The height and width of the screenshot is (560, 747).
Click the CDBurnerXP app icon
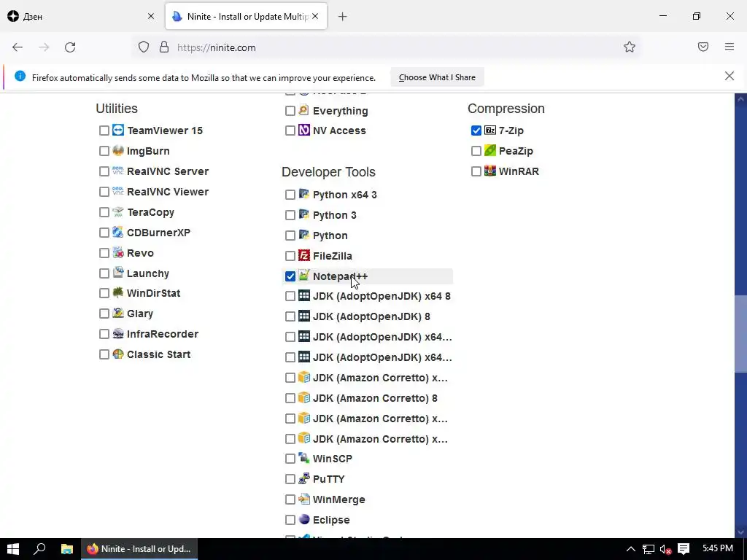[118, 233]
